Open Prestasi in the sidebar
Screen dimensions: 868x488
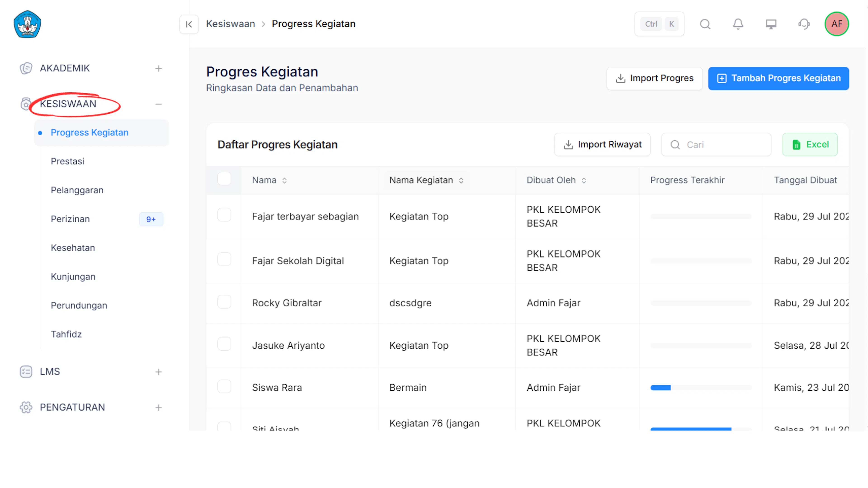click(x=67, y=161)
